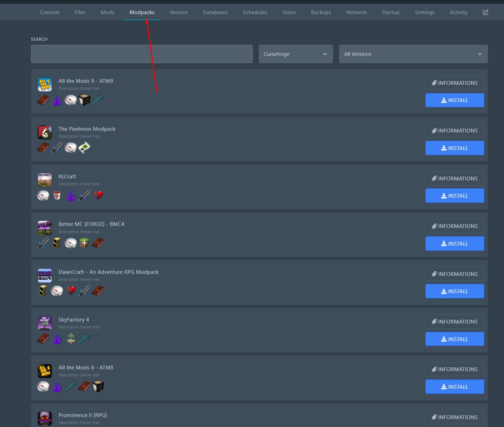The height and width of the screenshot is (427, 504).
Task: Install All the Mods 9 - ATM9
Action: point(455,100)
